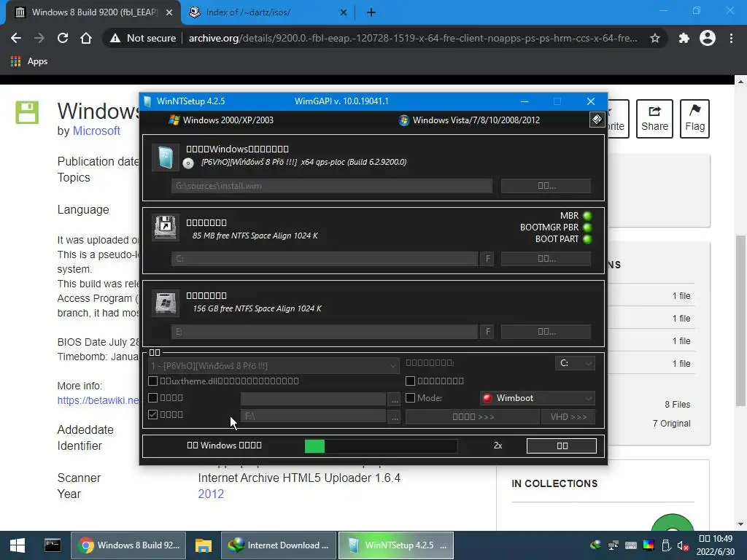Open Apps shortcut in bookmarks bar
This screenshot has width=747, height=560.
pyautogui.click(x=29, y=61)
